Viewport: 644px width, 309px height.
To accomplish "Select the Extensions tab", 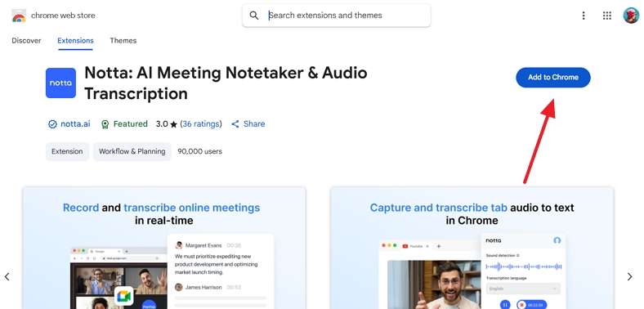I will (x=75, y=41).
